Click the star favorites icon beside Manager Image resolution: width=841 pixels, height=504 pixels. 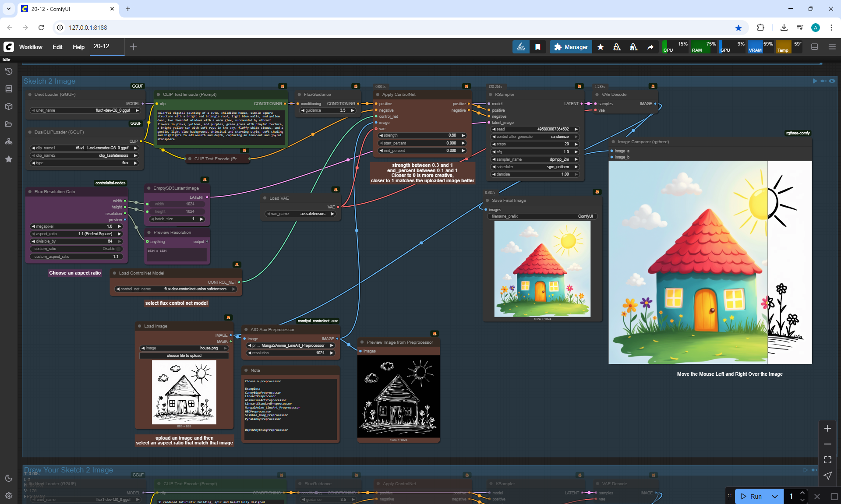click(601, 47)
